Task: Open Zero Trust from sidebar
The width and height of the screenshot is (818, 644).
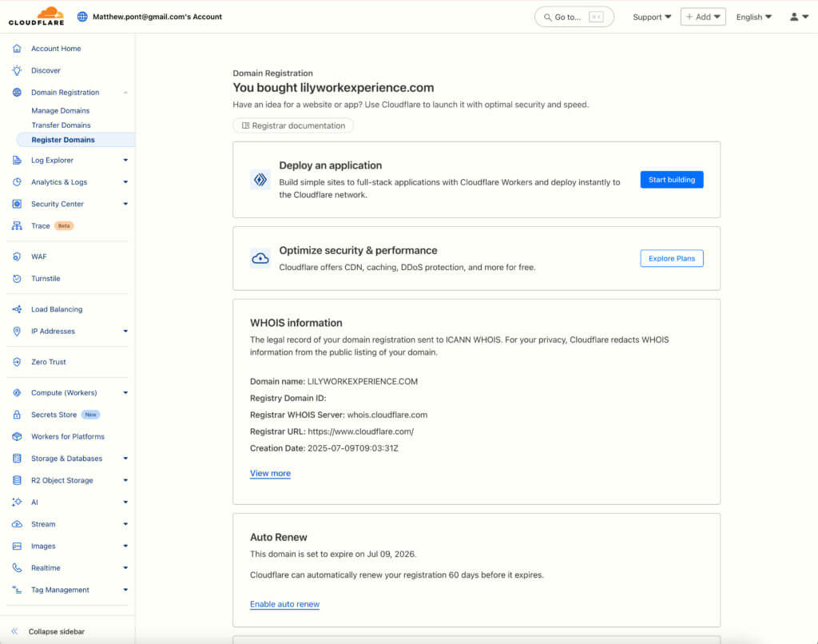Action: pyautogui.click(x=49, y=362)
